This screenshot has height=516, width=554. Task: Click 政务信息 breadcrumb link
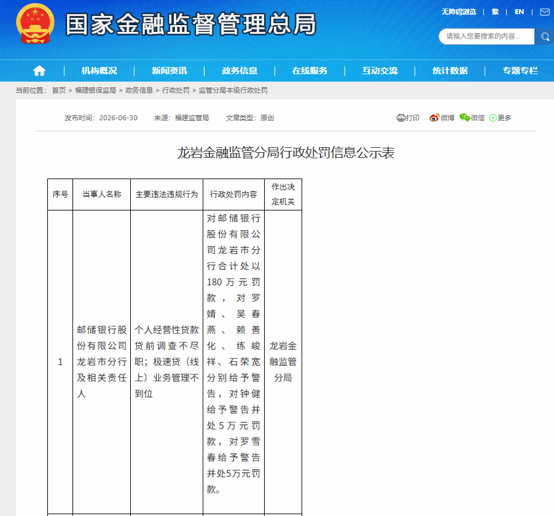139,90
